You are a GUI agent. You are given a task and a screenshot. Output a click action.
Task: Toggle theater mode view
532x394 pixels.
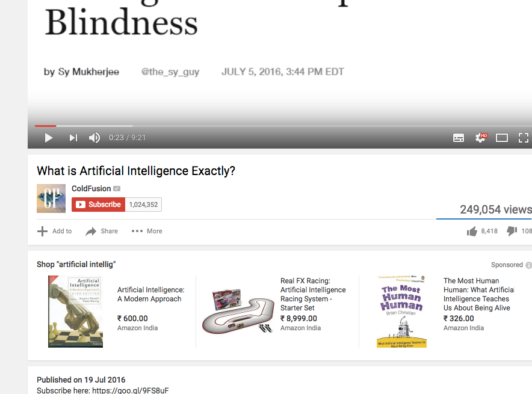501,138
